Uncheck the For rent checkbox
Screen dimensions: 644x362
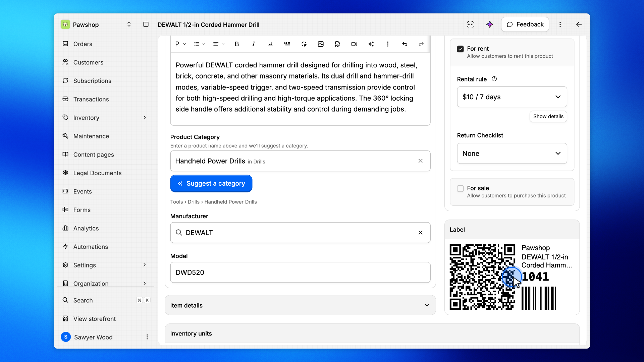[x=461, y=49]
